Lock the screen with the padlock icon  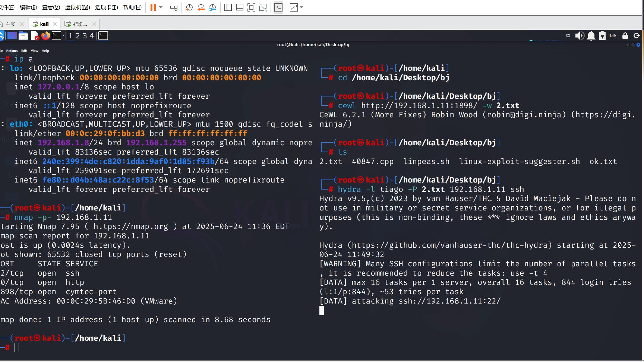click(x=625, y=36)
